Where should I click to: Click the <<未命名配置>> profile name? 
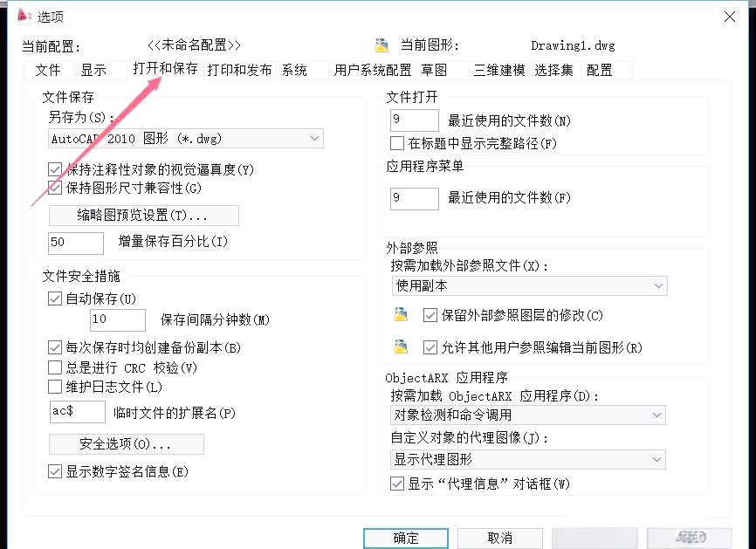[x=194, y=45]
